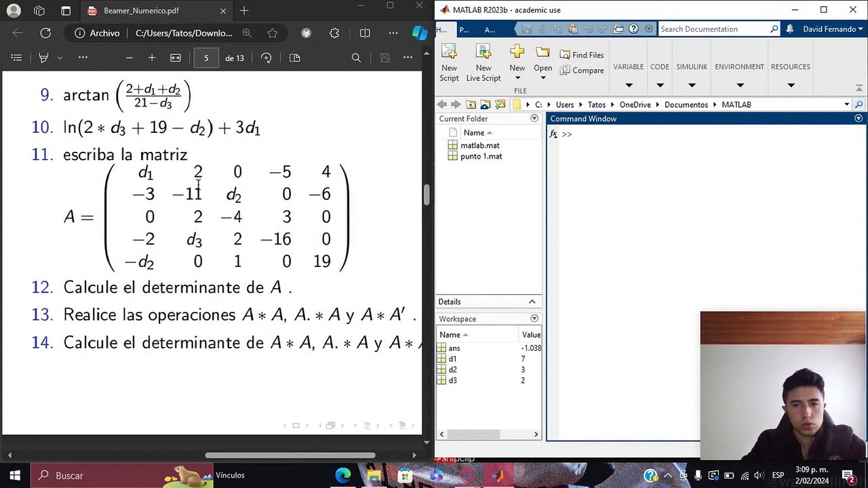The width and height of the screenshot is (868, 488).
Task: Click the PDF page number box
Action: click(206, 58)
